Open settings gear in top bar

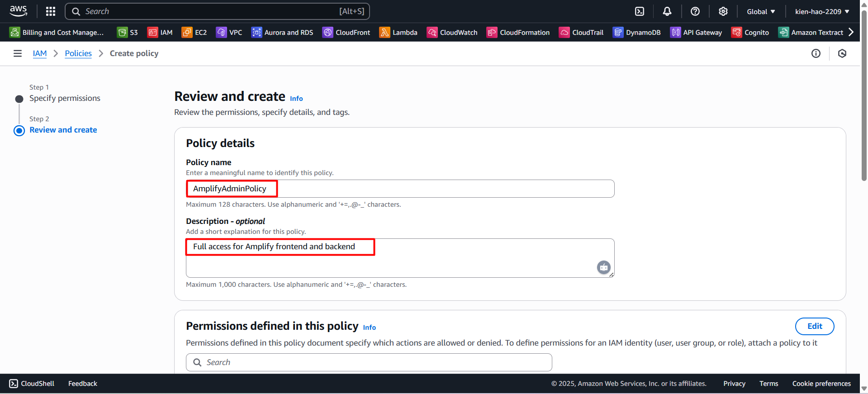[x=723, y=11]
